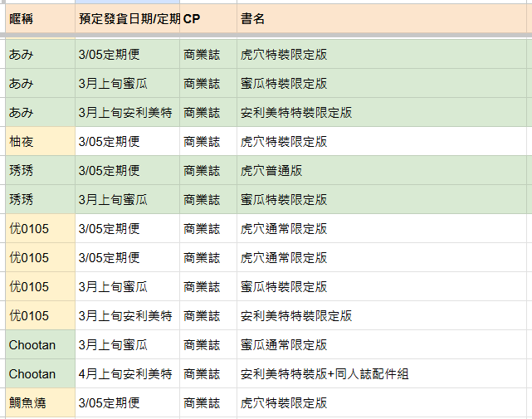Select 商業誌 in 鯛魚燒's row

(208, 403)
